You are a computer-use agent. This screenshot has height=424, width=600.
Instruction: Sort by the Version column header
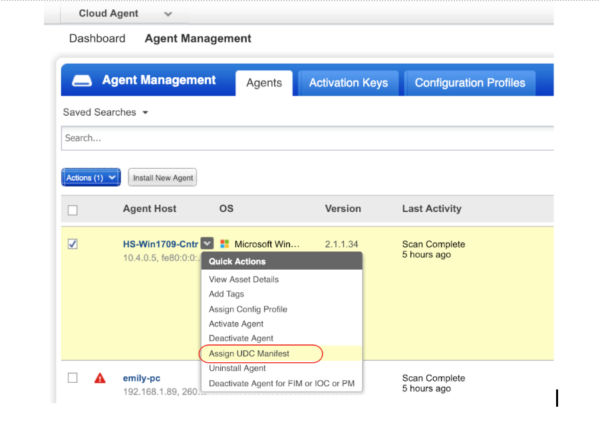[x=343, y=209]
